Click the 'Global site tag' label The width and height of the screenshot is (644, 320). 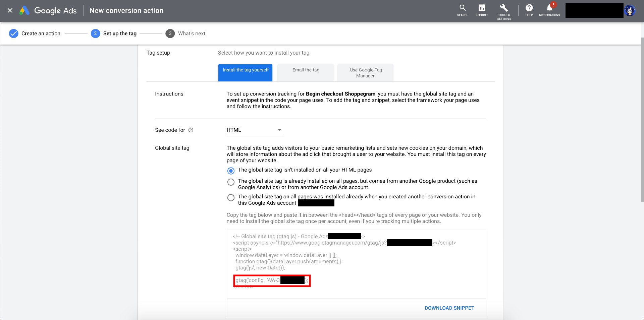[x=172, y=148]
